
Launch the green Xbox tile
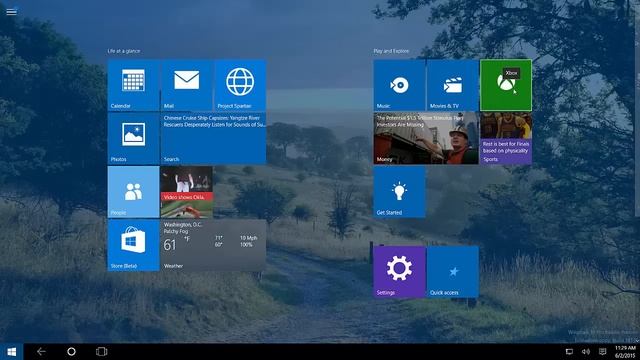click(506, 85)
